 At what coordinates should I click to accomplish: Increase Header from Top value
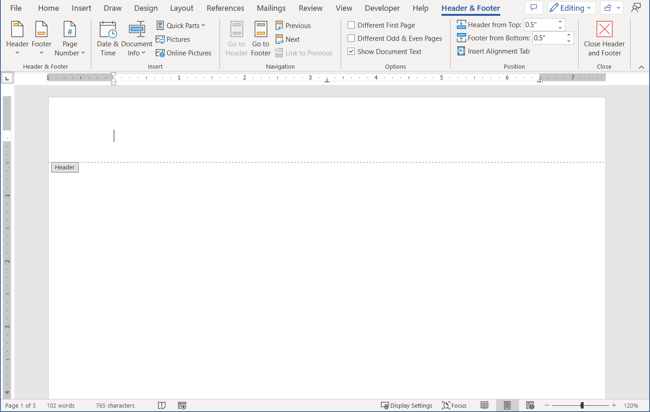tap(560, 22)
